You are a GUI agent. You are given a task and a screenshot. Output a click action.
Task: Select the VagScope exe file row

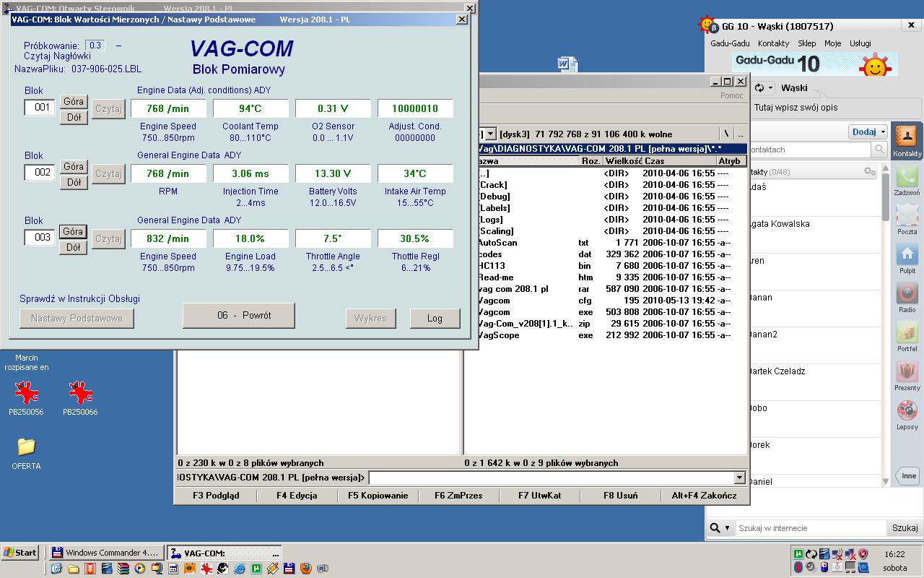point(605,335)
